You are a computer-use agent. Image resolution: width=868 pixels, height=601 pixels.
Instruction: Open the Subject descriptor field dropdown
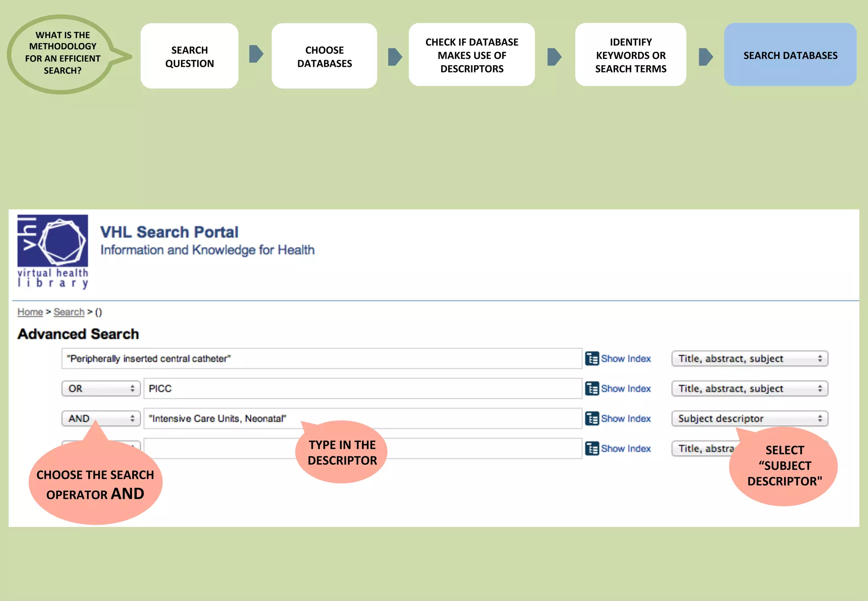[x=750, y=419]
